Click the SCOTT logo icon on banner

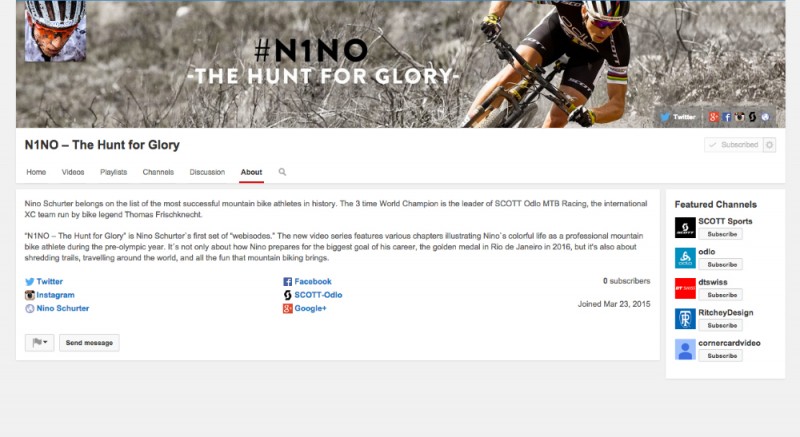pyautogui.click(x=752, y=117)
